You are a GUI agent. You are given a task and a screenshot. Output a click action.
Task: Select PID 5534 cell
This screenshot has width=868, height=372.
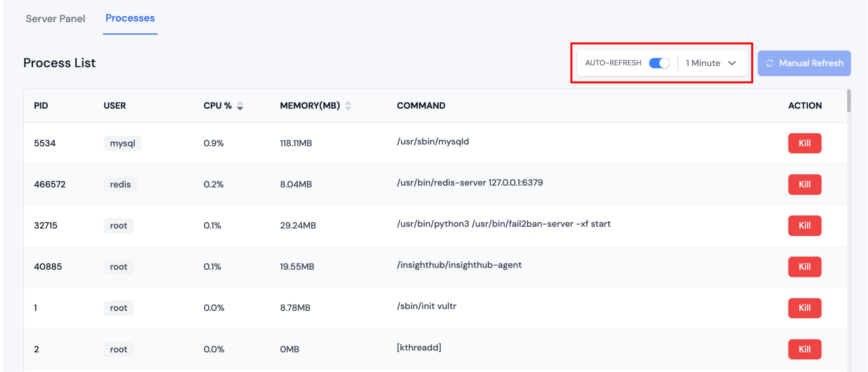pos(45,143)
